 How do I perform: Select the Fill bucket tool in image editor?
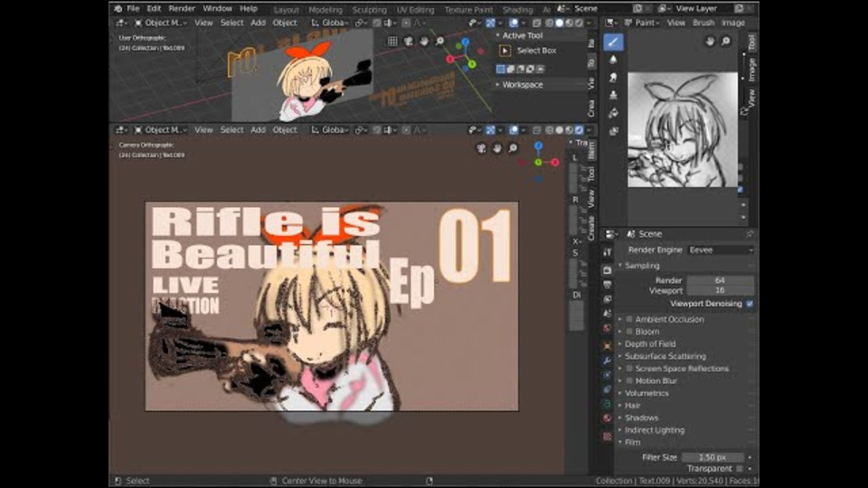click(613, 113)
